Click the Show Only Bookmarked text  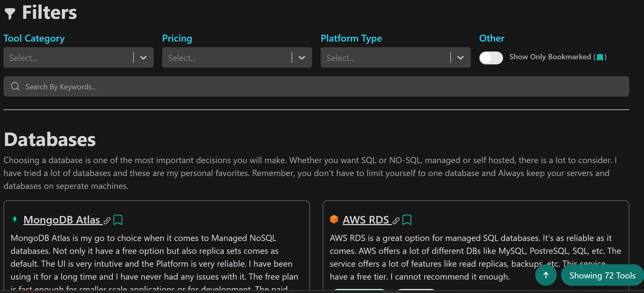click(x=550, y=57)
